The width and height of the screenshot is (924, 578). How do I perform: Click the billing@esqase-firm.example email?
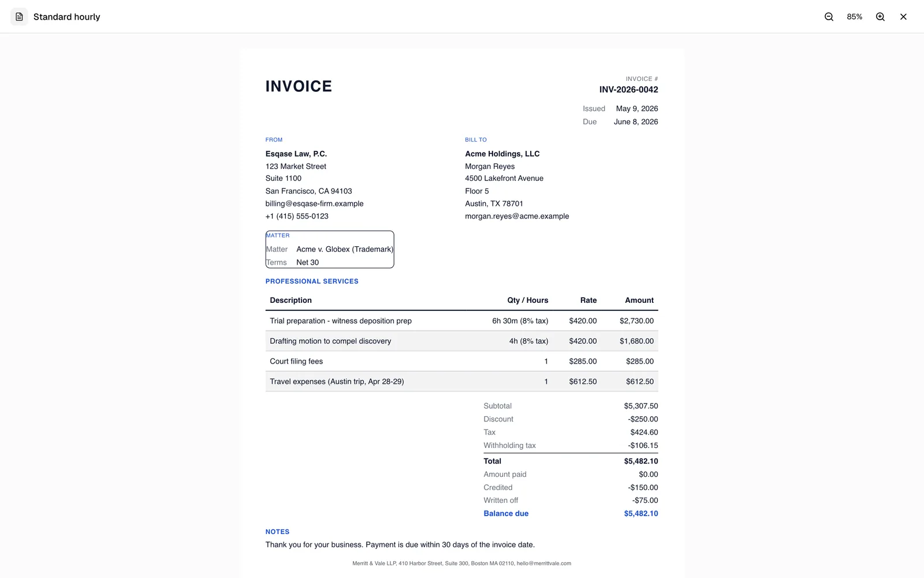click(315, 203)
